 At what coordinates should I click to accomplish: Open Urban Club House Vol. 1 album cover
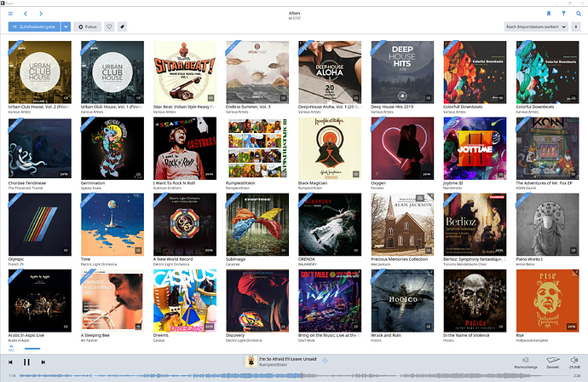[x=112, y=72]
